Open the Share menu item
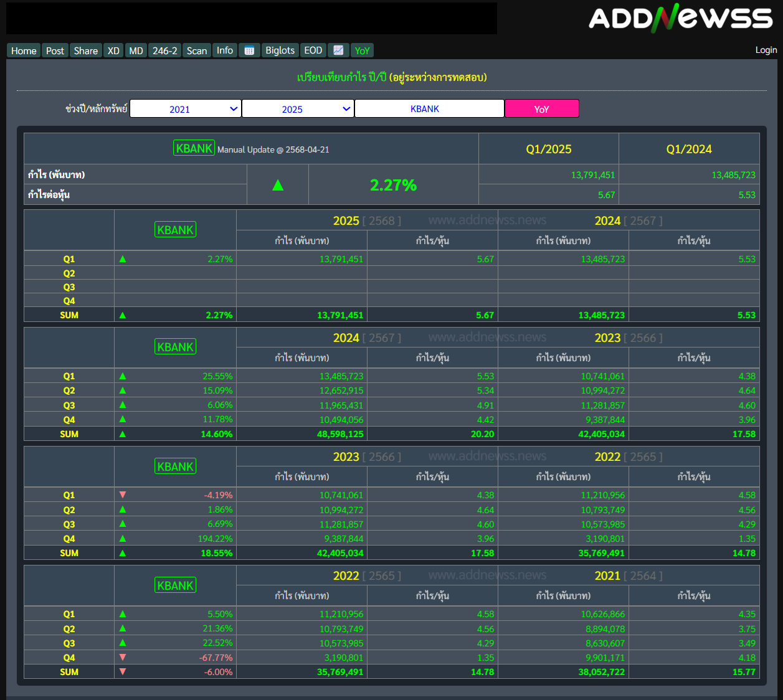The height and width of the screenshot is (700, 783). click(85, 50)
